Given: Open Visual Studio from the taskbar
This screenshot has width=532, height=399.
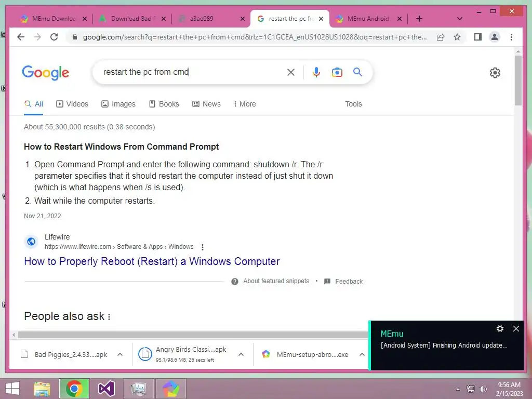Looking at the screenshot, I should pos(106,389).
